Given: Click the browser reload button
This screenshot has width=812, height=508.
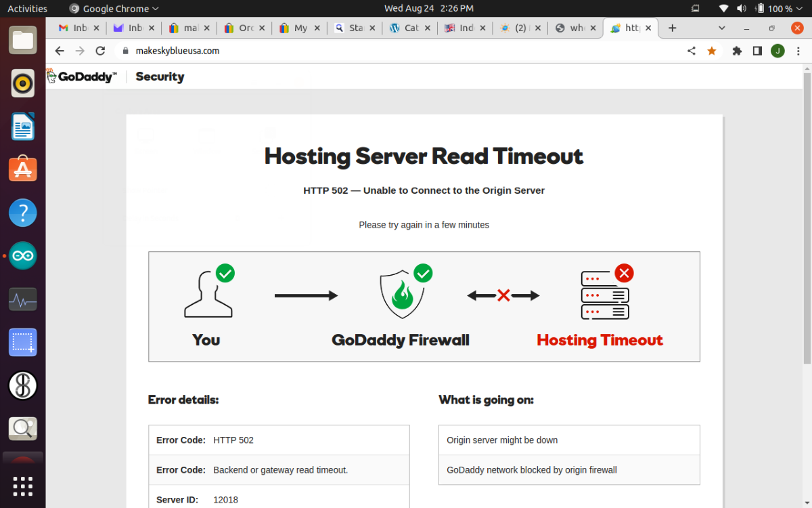Looking at the screenshot, I should 100,51.
